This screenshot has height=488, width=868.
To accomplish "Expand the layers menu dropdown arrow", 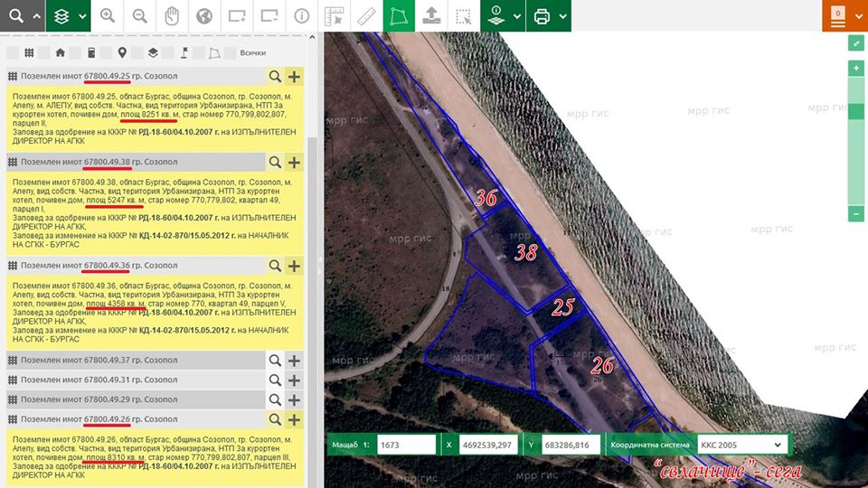I will pyautogui.click(x=82, y=16).
